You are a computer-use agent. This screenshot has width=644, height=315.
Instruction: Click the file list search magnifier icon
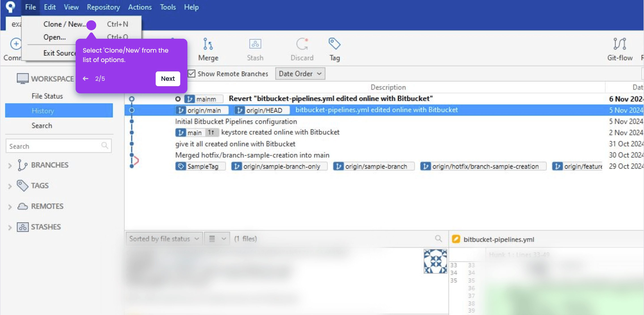point(438,238)
